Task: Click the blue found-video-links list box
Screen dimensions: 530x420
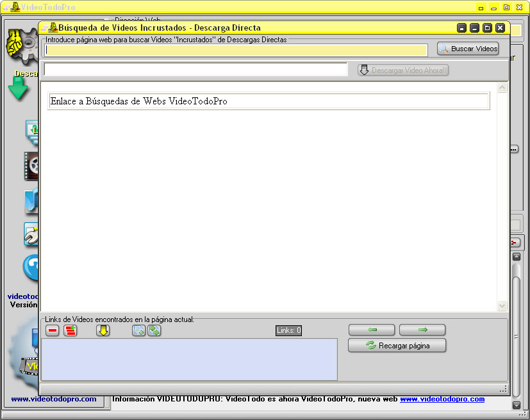Action: click(189, 360)
